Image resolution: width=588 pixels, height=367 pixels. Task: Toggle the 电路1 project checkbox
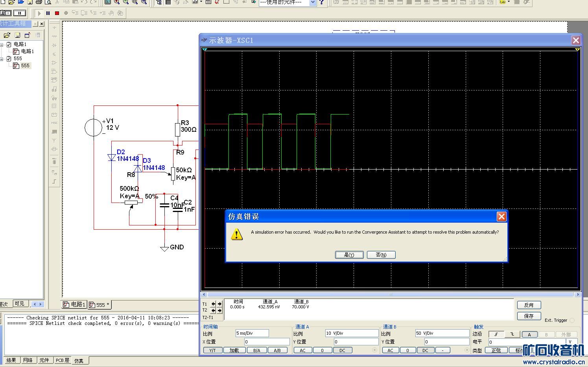(x=9, y=44)
